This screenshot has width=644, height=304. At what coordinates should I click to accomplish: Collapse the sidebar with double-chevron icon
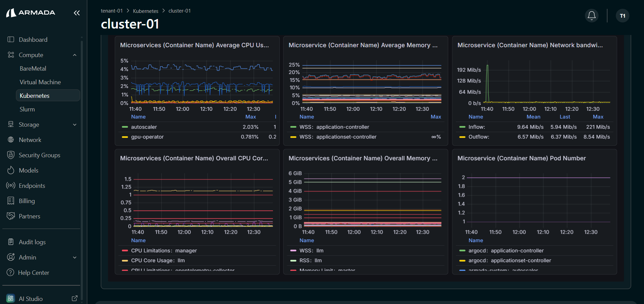77,13
